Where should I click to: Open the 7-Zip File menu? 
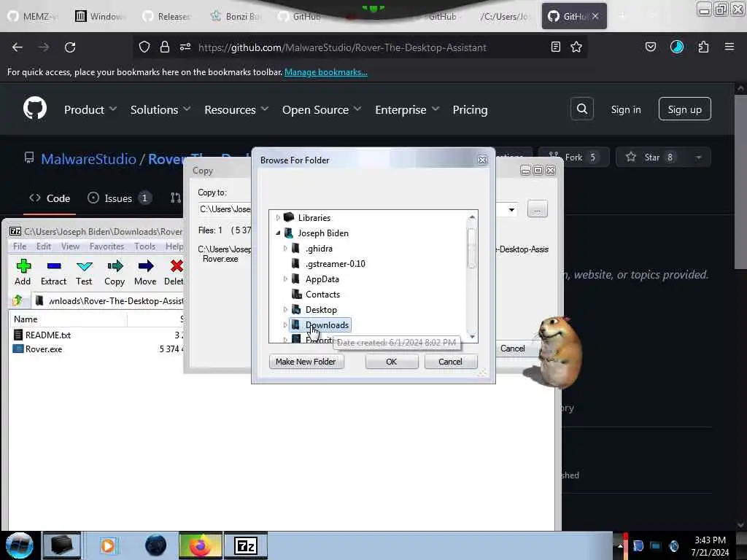pyautogui.click(x=20, y=246)
